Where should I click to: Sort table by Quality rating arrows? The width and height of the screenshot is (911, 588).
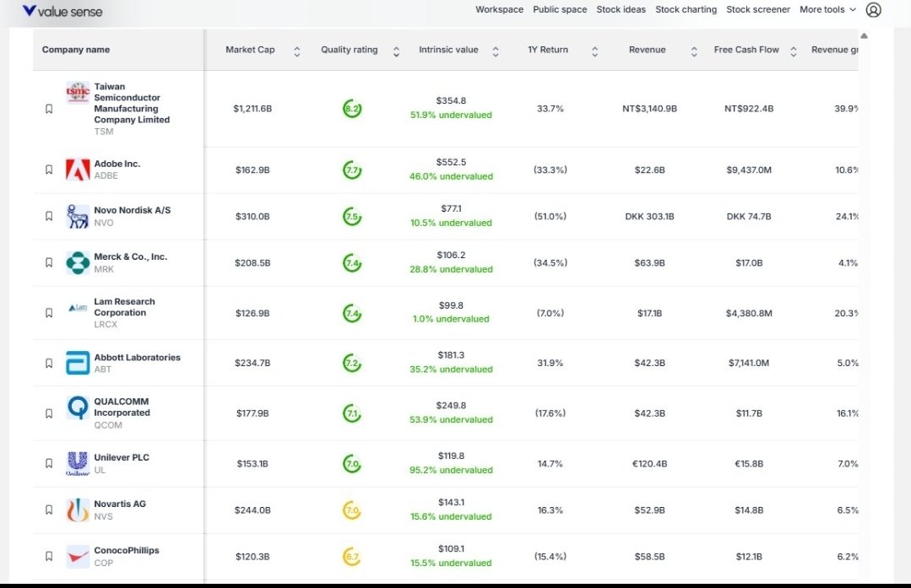tap(396, 51)
